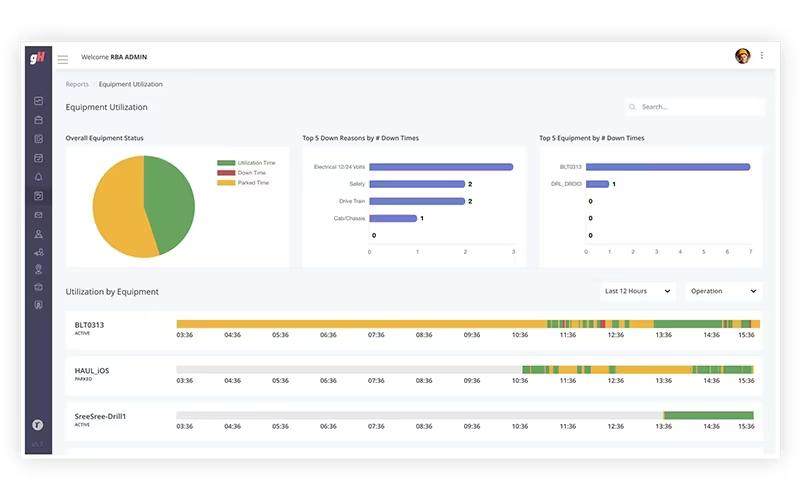Go to Reports breadcrumb link

point(77,84)
